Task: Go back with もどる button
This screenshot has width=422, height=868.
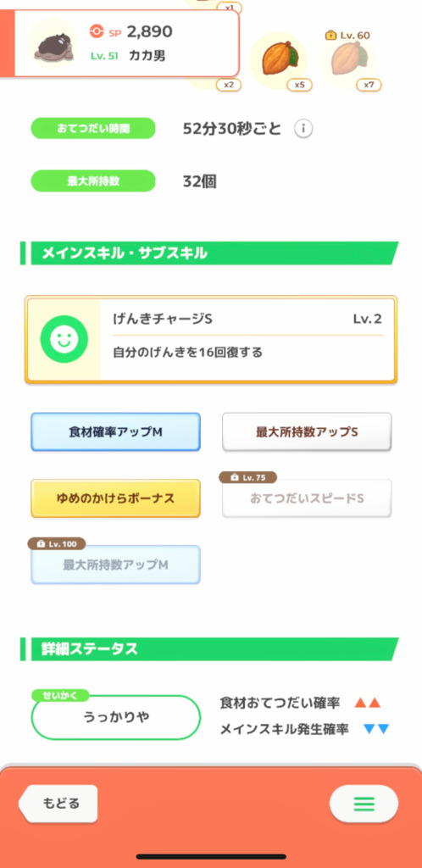Action: 58,804
